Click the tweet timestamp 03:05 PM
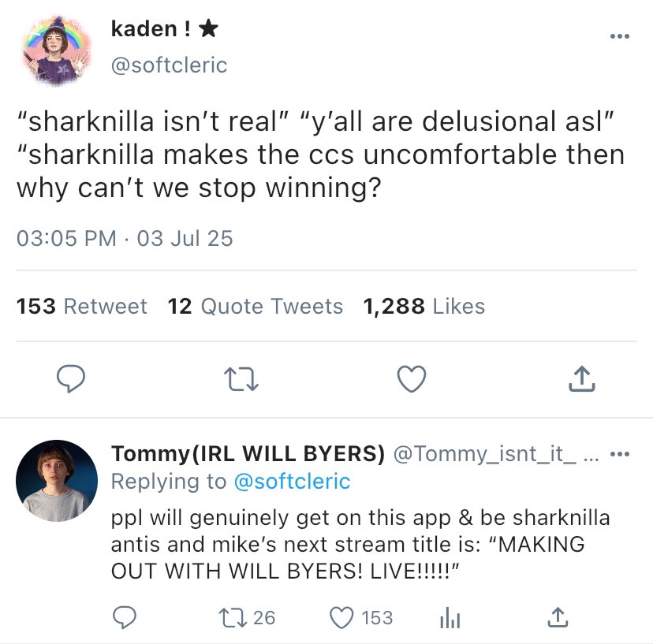This screenshot has width=653, height=644. pyautogui.click(x=66, y=238)
